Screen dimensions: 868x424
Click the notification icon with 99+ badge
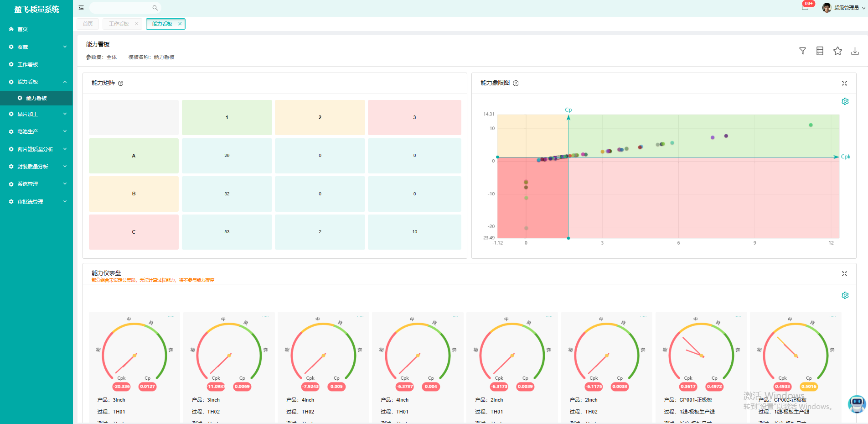point(805,7)
